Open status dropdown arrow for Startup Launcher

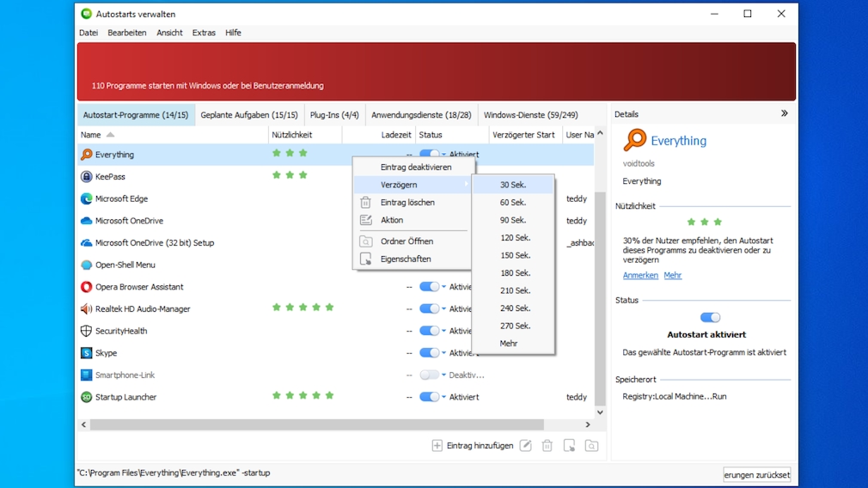click(x=444, y=397)
